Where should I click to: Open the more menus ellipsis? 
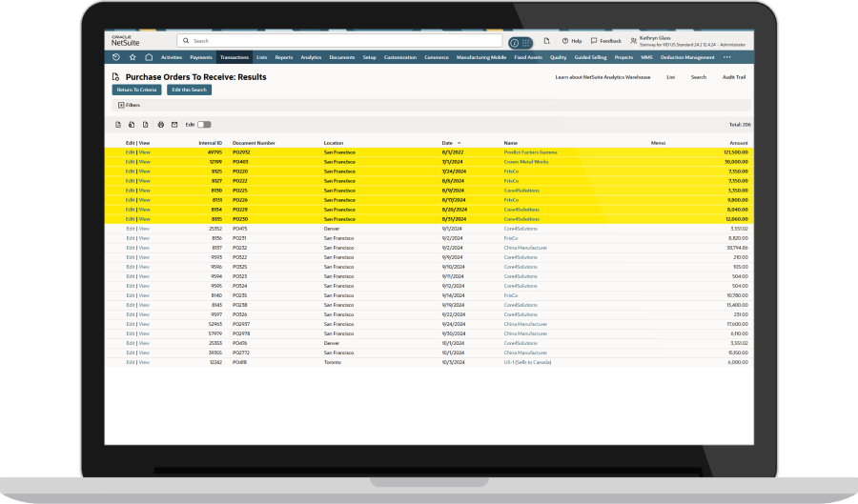tap(727, 57)
